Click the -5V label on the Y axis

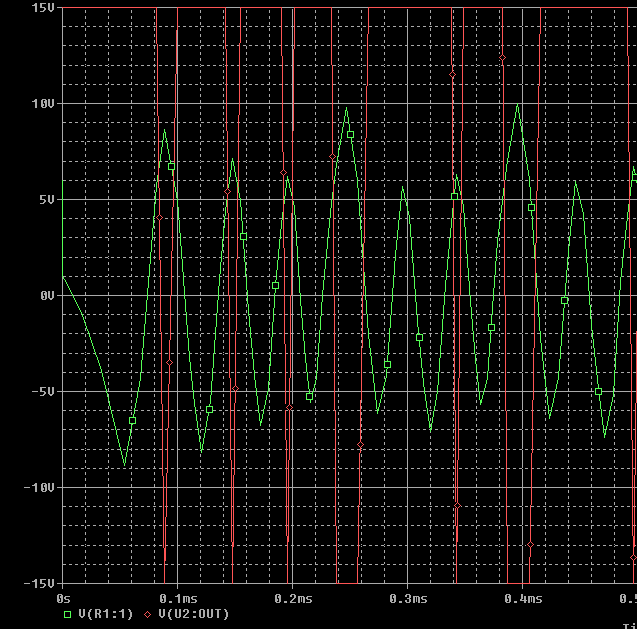pyautogui.click(x=42, y=391)
